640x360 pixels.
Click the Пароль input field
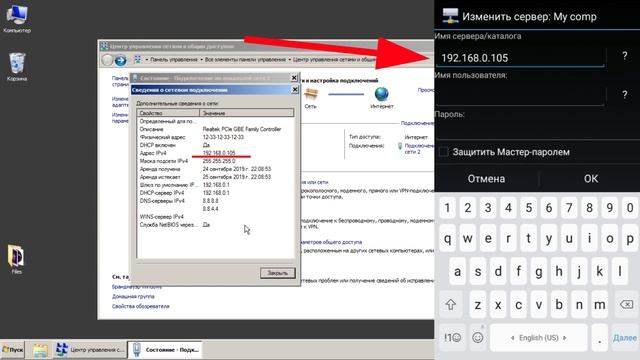[537, 131]
